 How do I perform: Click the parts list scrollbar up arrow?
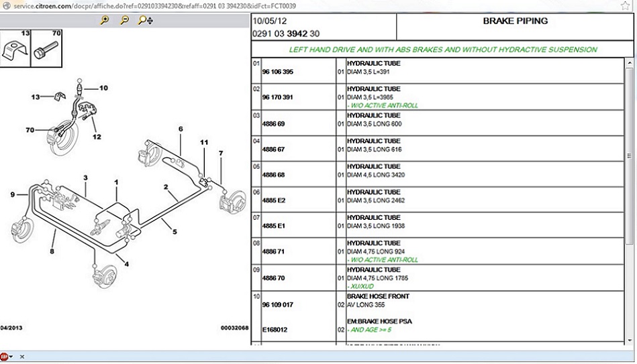pos(630,63)
